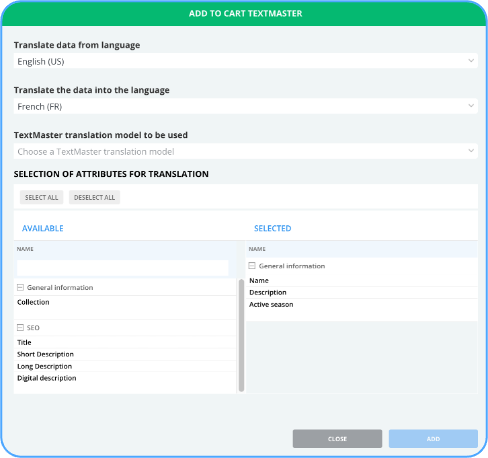Screen dimensions: 488x458
Task: Click the Close button
Action: click(x=337, y=439)
